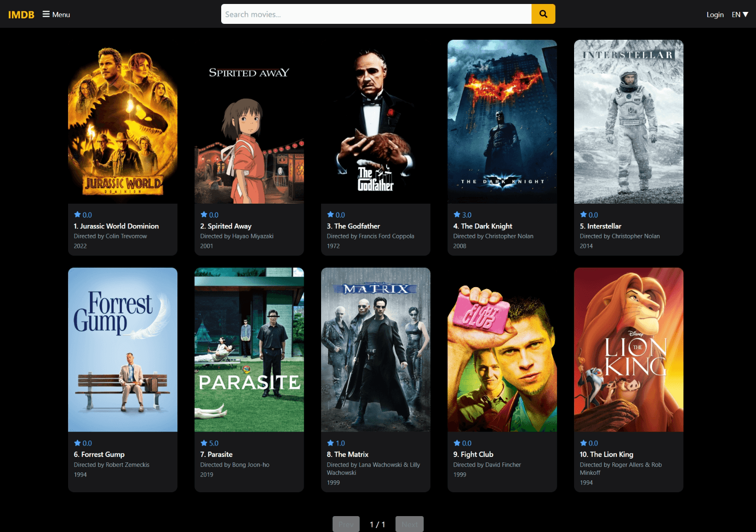Expand the EN language dropdown
This screenshot has height=532, width=756.
pyautogui.click(x=740, y=14)
